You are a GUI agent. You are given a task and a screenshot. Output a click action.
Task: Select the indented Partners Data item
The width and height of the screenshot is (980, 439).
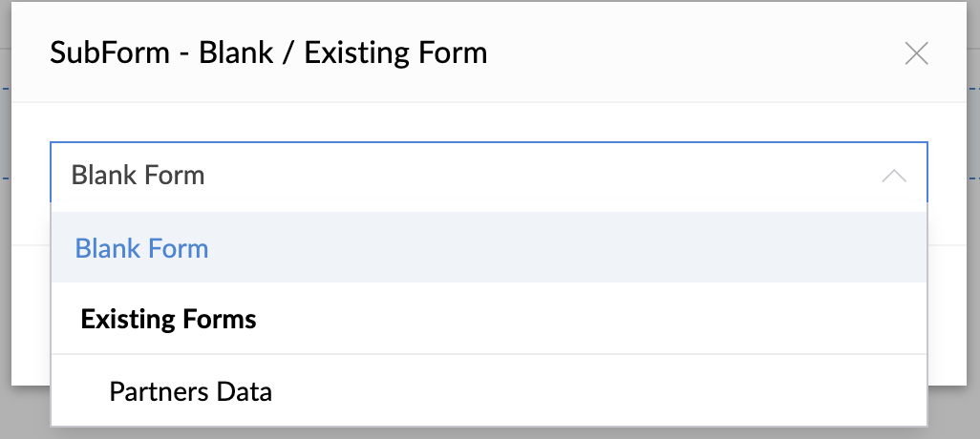(x=190, y=390)
